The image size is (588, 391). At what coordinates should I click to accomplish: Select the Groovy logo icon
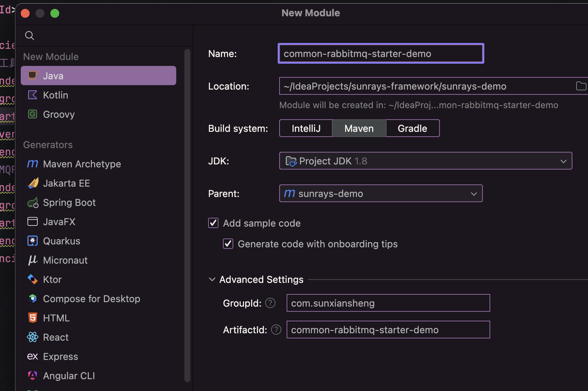point(33,114)
